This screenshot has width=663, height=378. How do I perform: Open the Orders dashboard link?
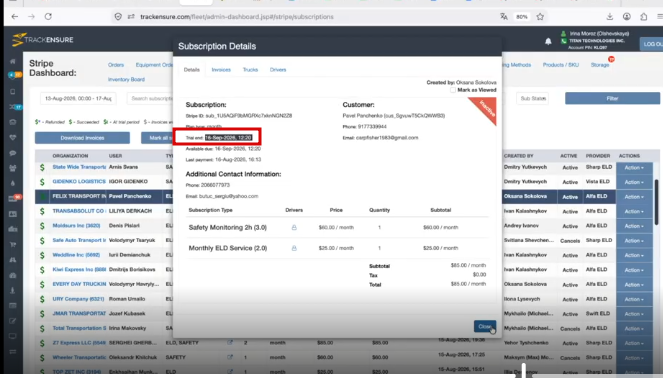click(x=116, y=65)
